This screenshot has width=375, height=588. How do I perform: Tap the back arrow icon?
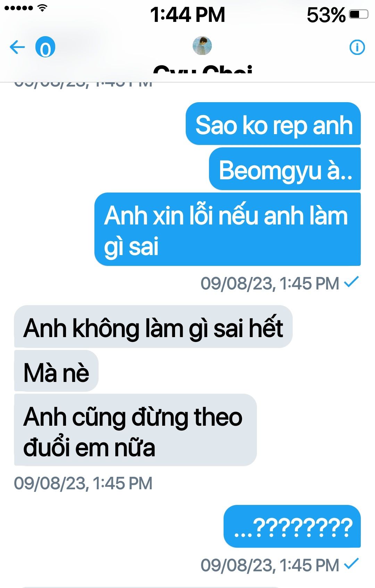click(x=17, y=47)
